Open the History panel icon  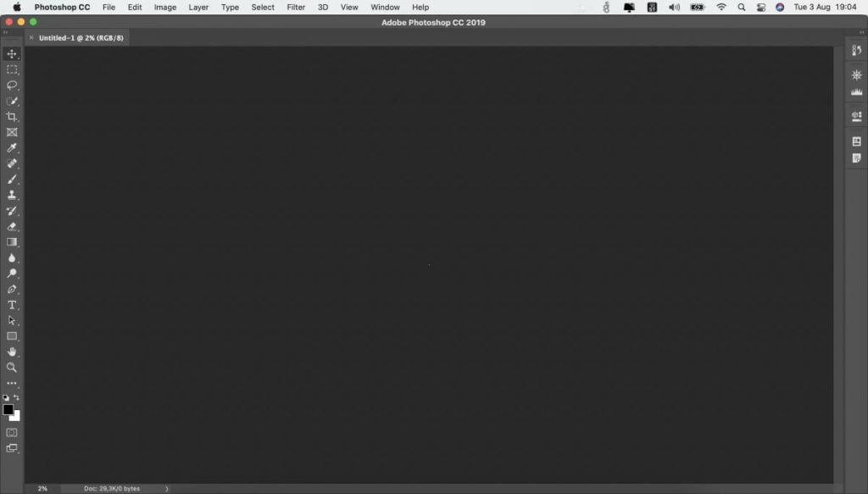click(x=856, y=50)
